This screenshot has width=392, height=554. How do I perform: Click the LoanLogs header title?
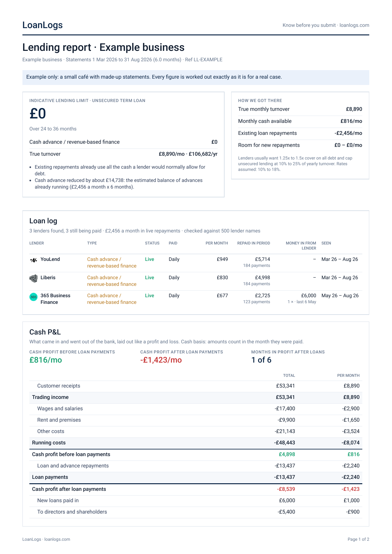[x=43, y=25]
